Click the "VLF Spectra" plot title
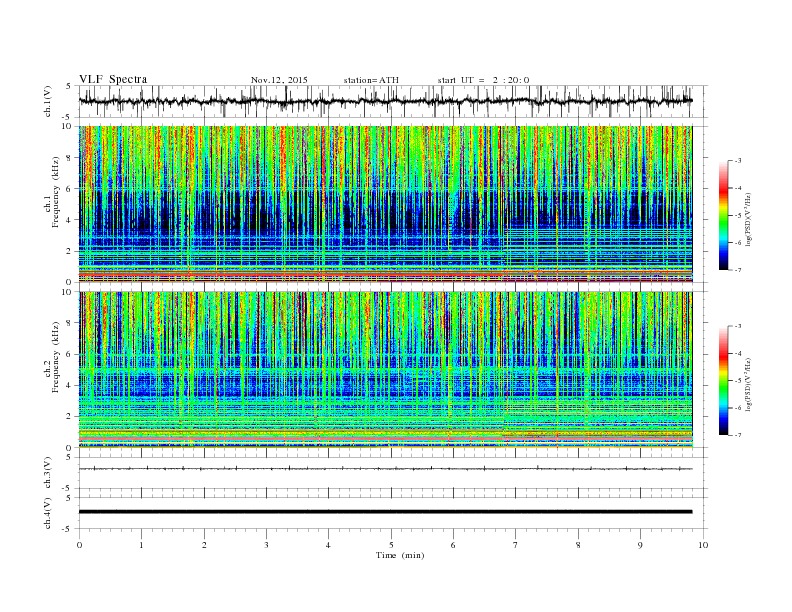792x612 pixels. [113, 79]
